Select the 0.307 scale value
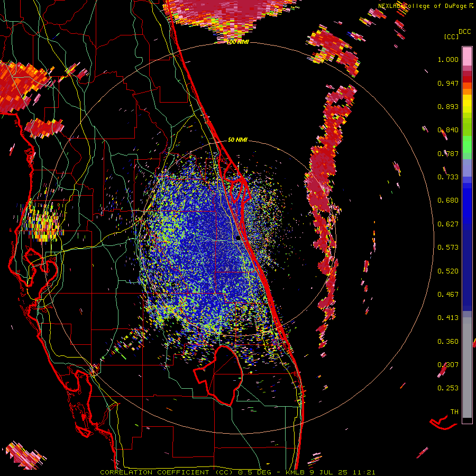This screenshot has height=476, width=476. click(x=448, y=365)
